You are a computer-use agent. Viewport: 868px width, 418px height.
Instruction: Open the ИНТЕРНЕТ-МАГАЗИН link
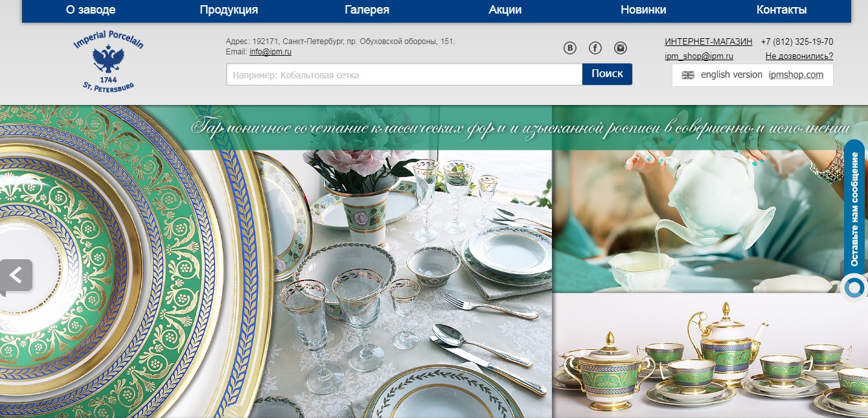709,41
